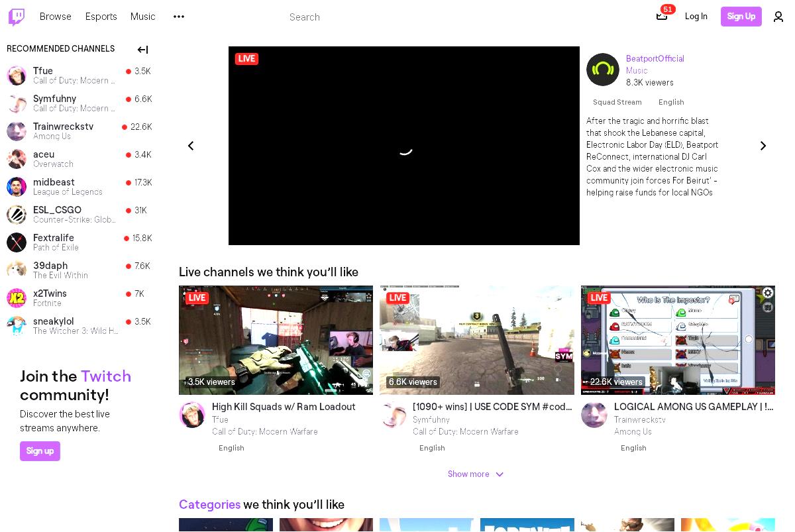Click the Overwatch label under aceu
This screenshot has width=795, height=532.
coord(53,164)
